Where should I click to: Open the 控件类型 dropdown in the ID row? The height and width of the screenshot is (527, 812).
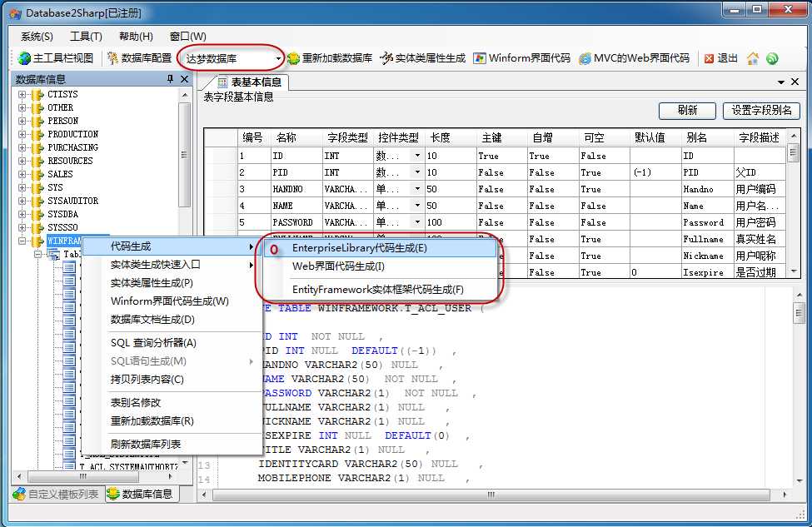pos(417,156)
